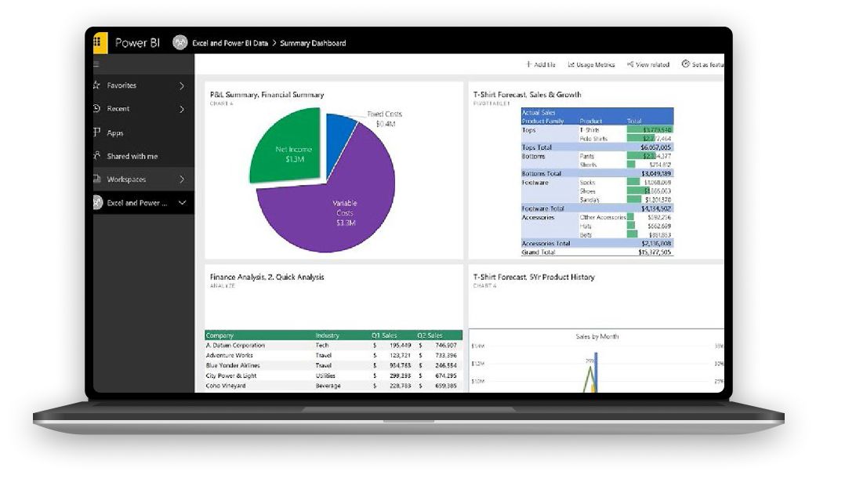Image resolution: width=856 pixels, height=504 pixels.
Task: Go to Power BI home via logo text
Action: click(138, 42)
